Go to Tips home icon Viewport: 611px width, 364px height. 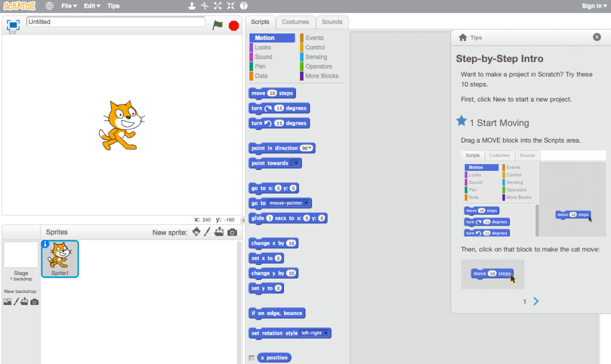tap(463, 38)
